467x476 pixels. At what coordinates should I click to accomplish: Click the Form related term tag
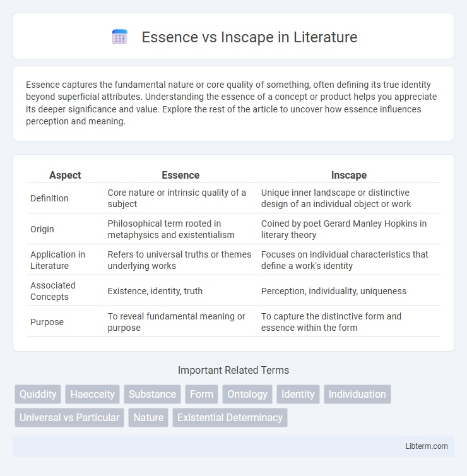(x=201, y=394)
